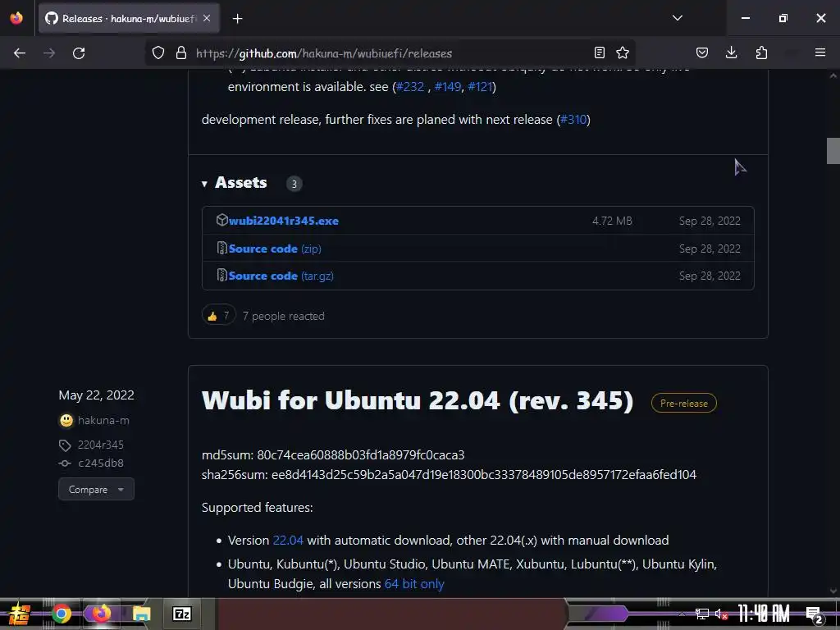Click the taskbar clock 11:48 AM
This screenshot has width=840, height=630.
pos(764,614)
